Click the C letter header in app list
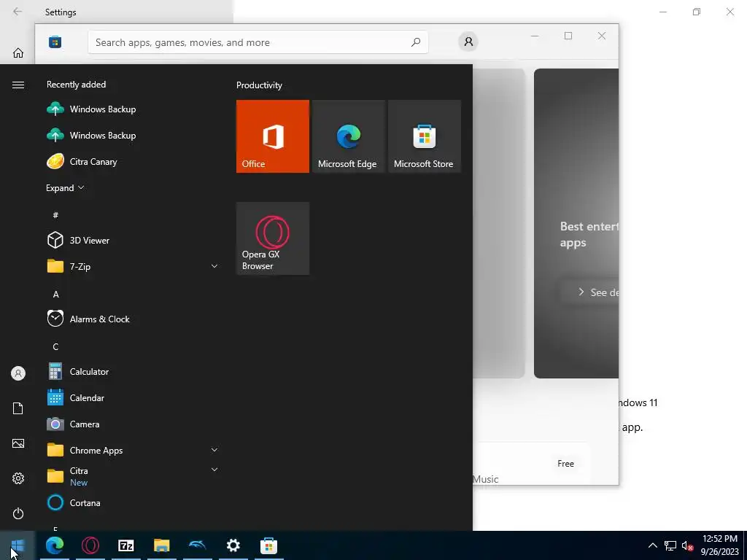The width and height of the screenshot is (747, 560). 55,346
